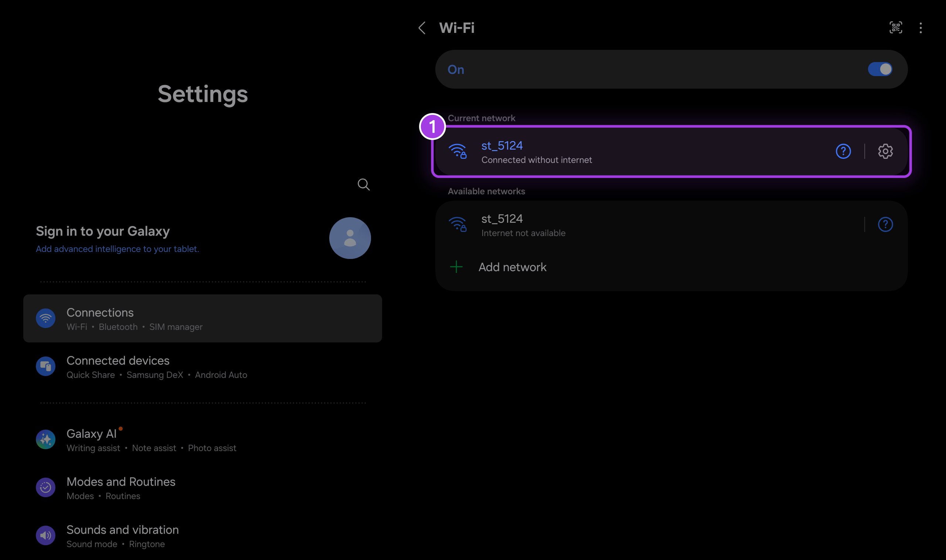This screenshot has width=946, height=560.
Task: Tap the Samsung account profile avatar
Action: click(x=350, y=238)
